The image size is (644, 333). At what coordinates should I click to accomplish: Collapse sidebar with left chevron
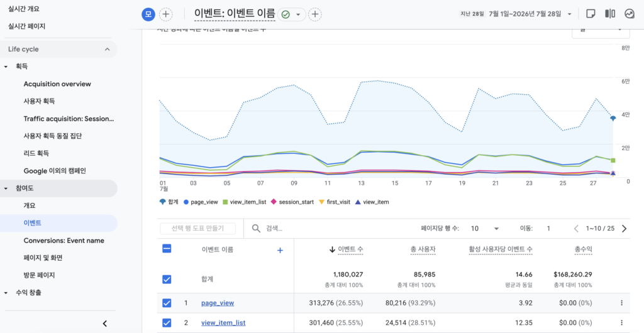[x=105, y=324]
